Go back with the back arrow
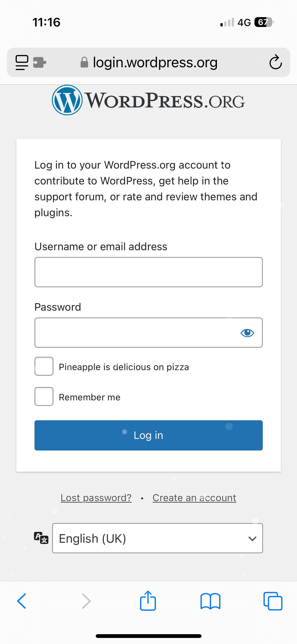Viewport: 297px width, 644px height. coord(22,601)
